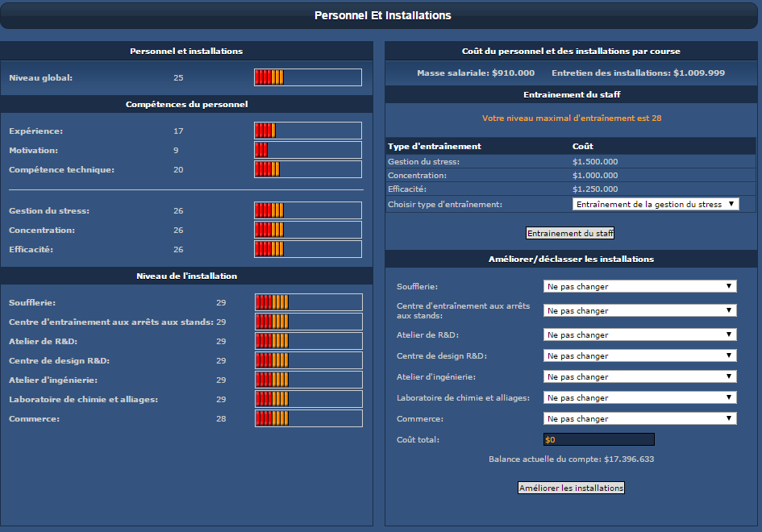Expand Centre d'entraînement aux arrêts aux stands dropdown

pos(639,310)
